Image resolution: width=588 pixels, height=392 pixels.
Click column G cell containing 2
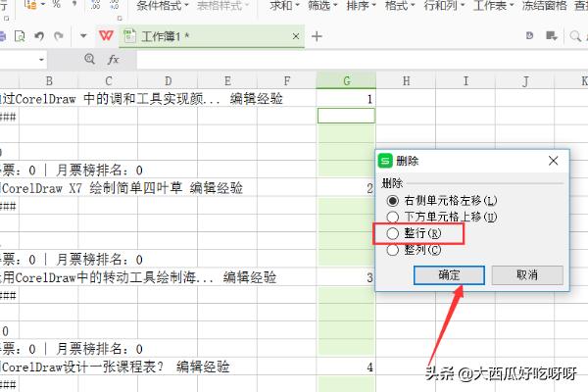[346, 187]
